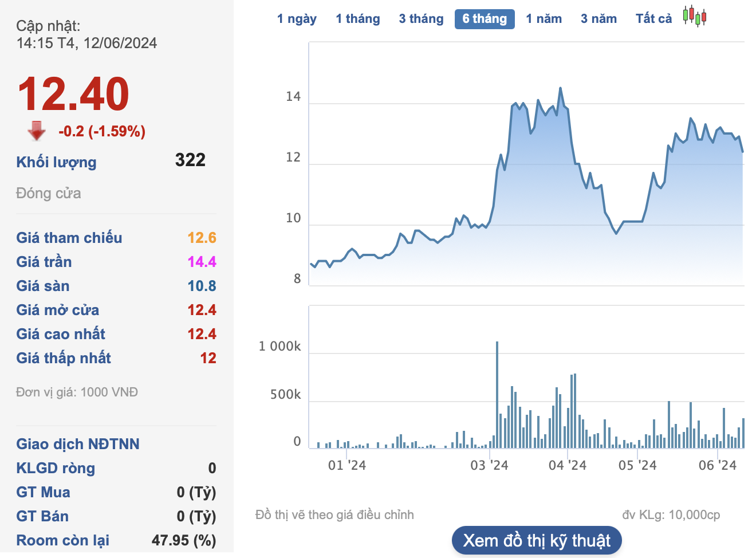Click the Khối lượng label
The image size is (756, 558).
56,162
